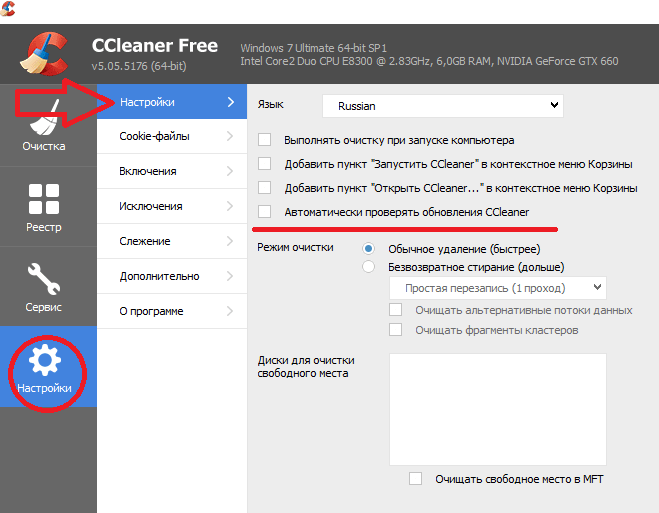659x513 pixels.
Task: Check Очищать альтернативные потоки данных
Action: pos(395,310)
